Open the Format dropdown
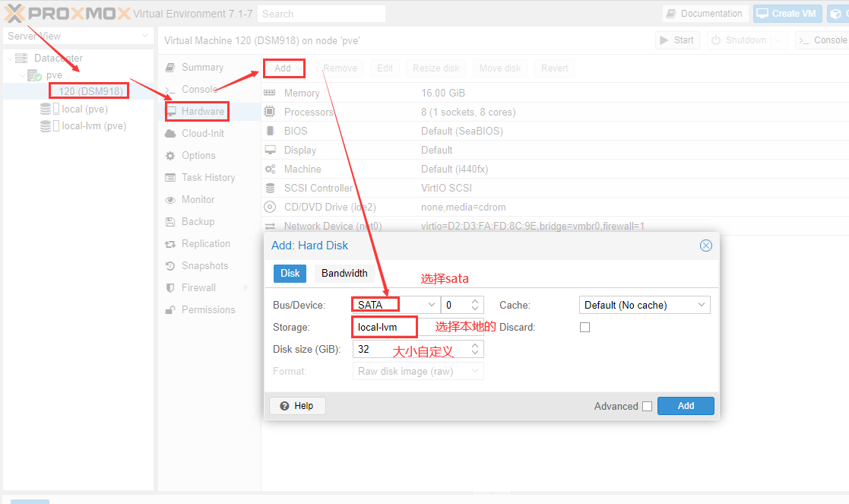The height and width of the screenshot is (504, 849). tap(475, 372)
